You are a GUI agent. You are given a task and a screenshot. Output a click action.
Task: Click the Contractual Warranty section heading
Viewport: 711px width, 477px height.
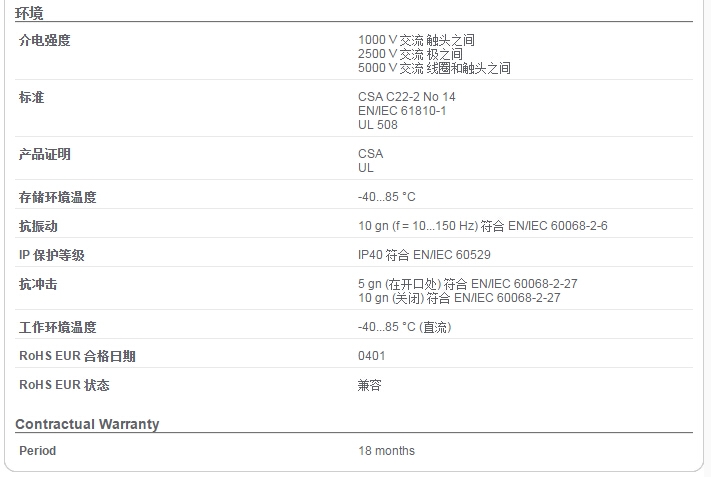tap(87, 424)
